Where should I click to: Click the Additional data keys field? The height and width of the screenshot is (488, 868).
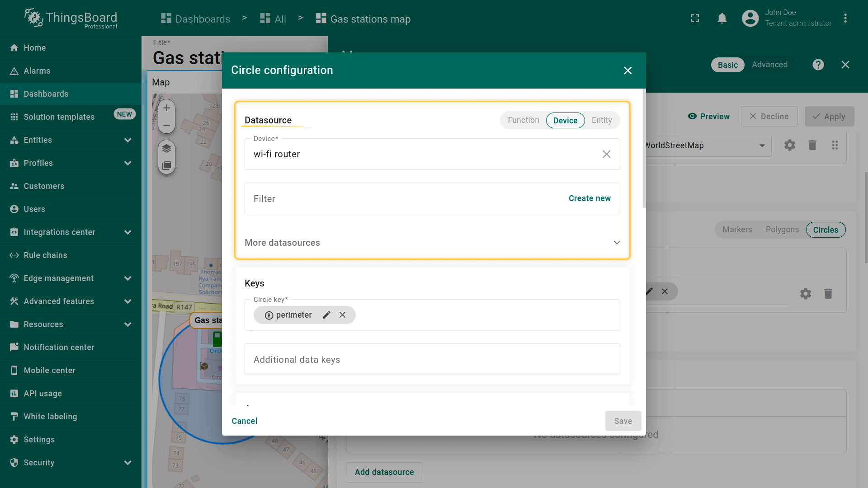pyautogui.click(x=432, y=360)
